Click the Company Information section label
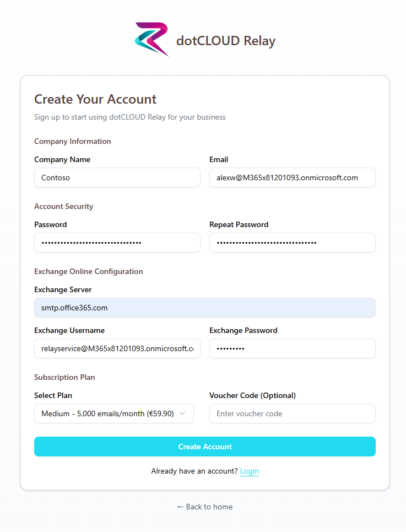Screen dimensions: 406x532 [x=72, y=141]
